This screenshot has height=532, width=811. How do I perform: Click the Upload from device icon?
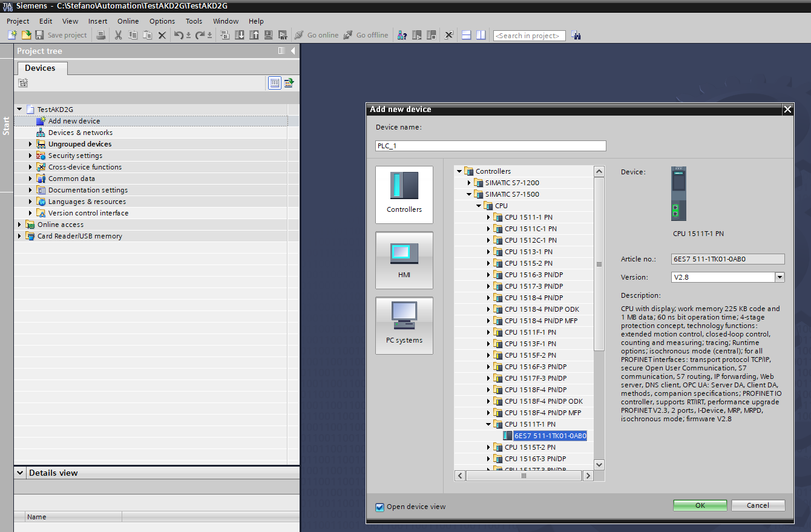coord(254,35)
